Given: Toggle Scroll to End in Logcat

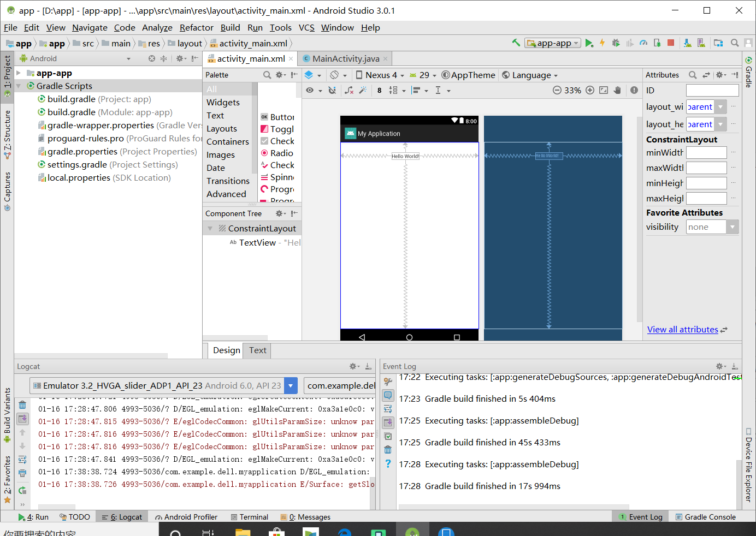Looking at the screenshot, I should click(22, 419).
